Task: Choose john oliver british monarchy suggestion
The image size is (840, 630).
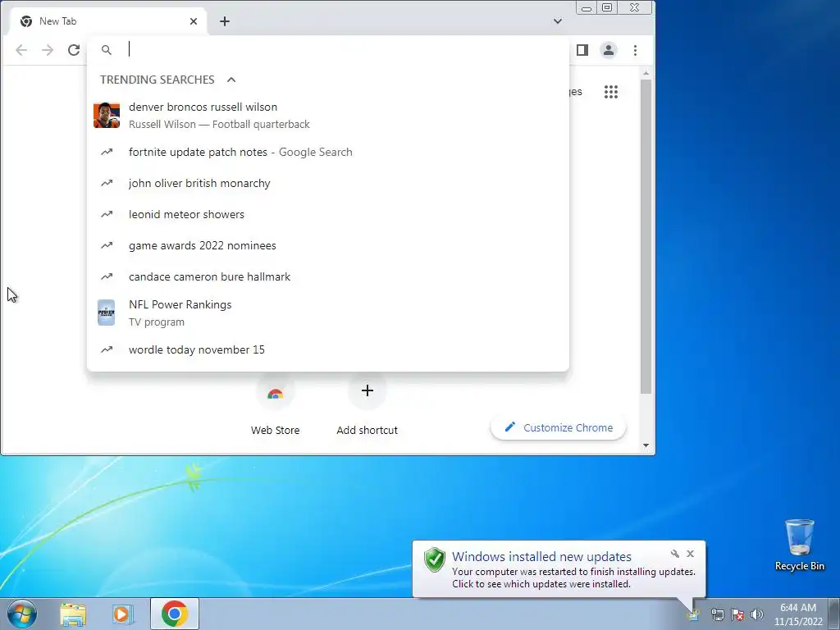Action: 328,183
